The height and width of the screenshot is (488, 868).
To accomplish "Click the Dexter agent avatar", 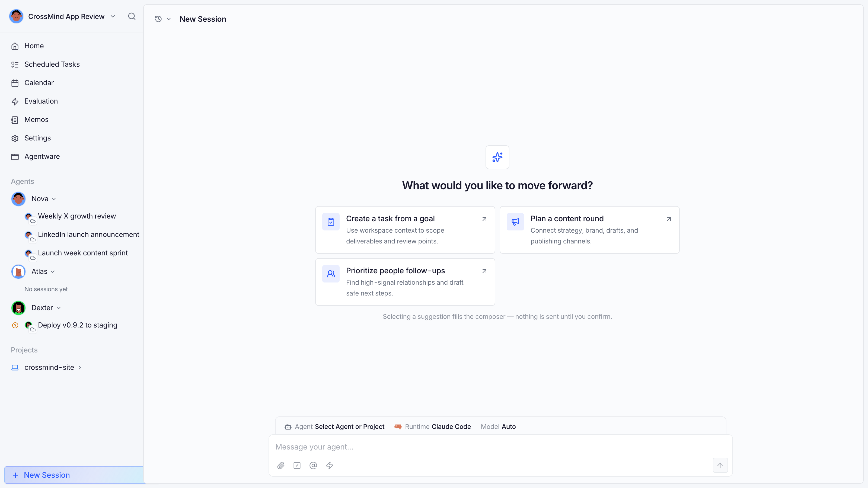I will pos(18,308).
